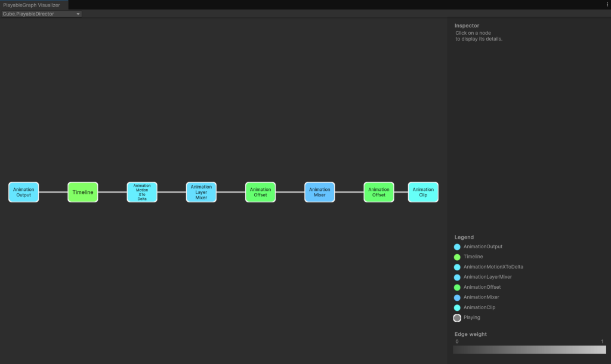Select Animation Offset node left of Animation Mixer
Viewport: 611px width, 364px height.
coord(260,192)
